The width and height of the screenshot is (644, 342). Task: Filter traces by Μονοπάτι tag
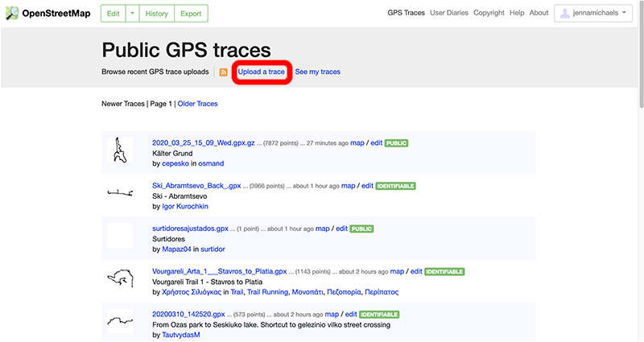coord(308,292)
